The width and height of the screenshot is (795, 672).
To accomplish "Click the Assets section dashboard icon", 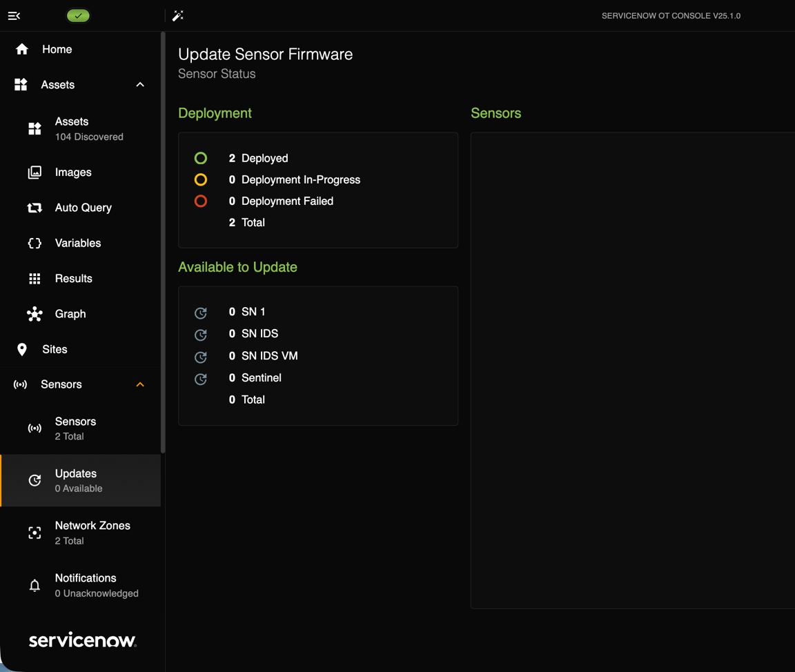I will pyautogui.click(x=21, y=85).
